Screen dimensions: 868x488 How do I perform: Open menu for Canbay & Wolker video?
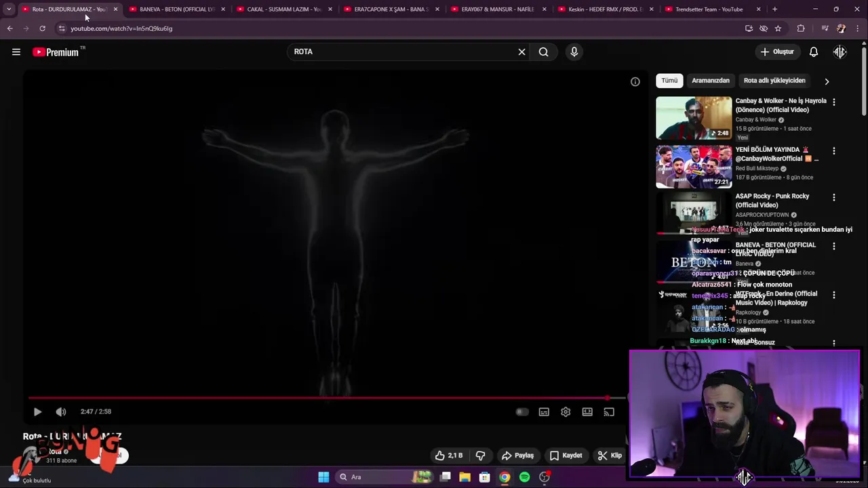tap(834, 102)
